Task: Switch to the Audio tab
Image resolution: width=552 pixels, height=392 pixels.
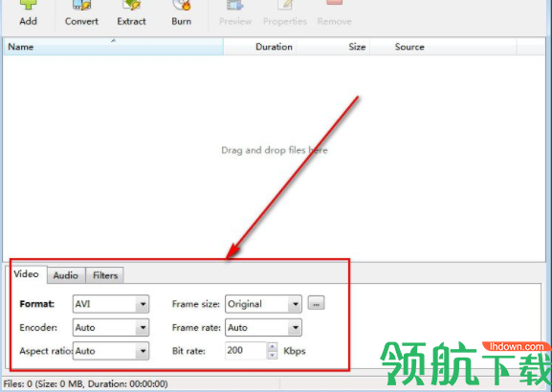Action: [66, 275]
